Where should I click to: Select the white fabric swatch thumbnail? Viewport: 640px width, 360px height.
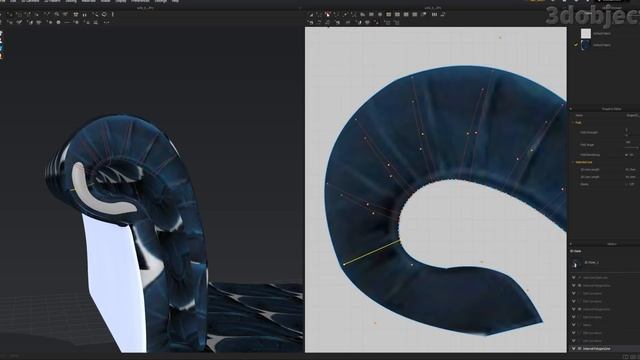coord(586,33)
